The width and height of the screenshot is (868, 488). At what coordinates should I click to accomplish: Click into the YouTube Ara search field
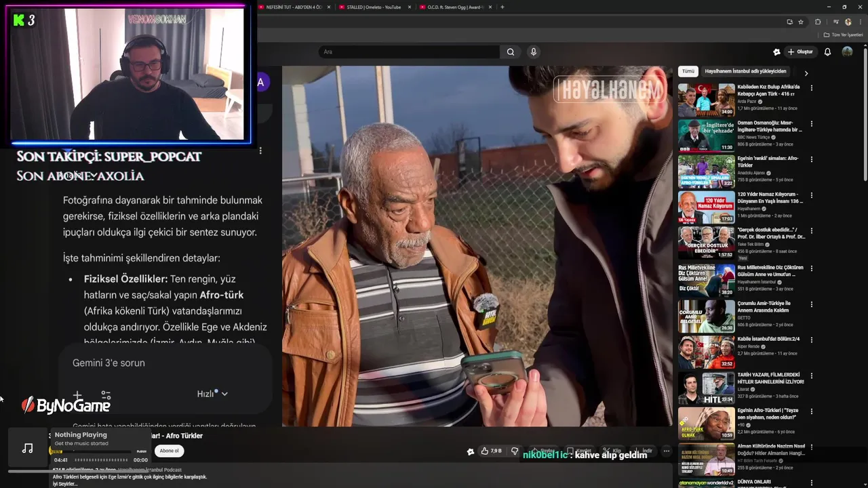409,52
